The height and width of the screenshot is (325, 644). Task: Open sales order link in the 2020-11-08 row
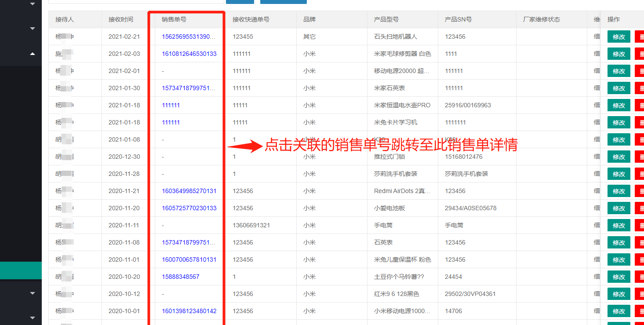pyautogui.click(x=189, y=242)
